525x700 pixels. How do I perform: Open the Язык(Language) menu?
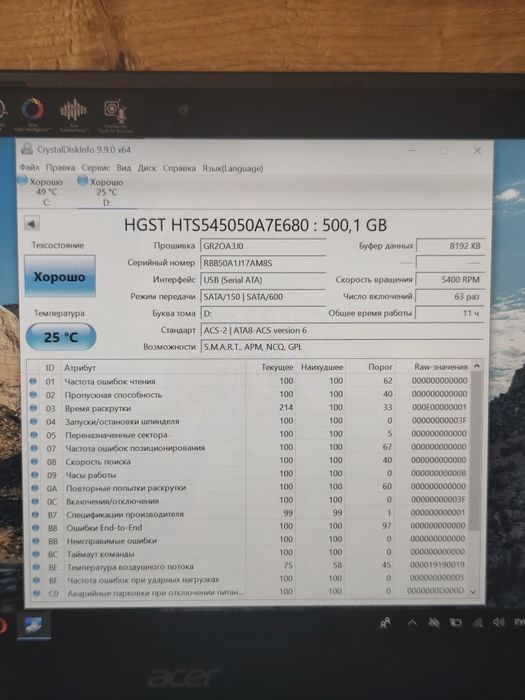tap(233, 168)
